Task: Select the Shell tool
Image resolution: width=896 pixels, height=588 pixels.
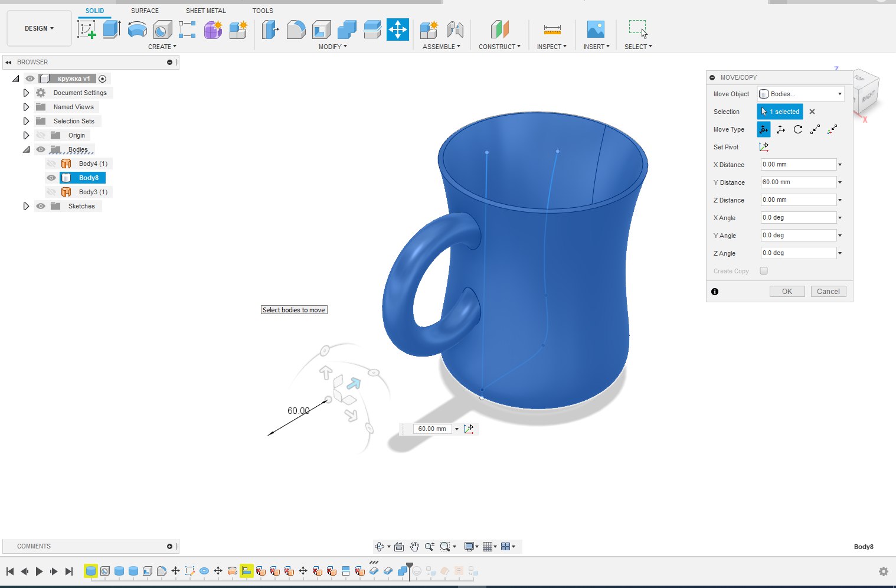Action: coord(321,29)
